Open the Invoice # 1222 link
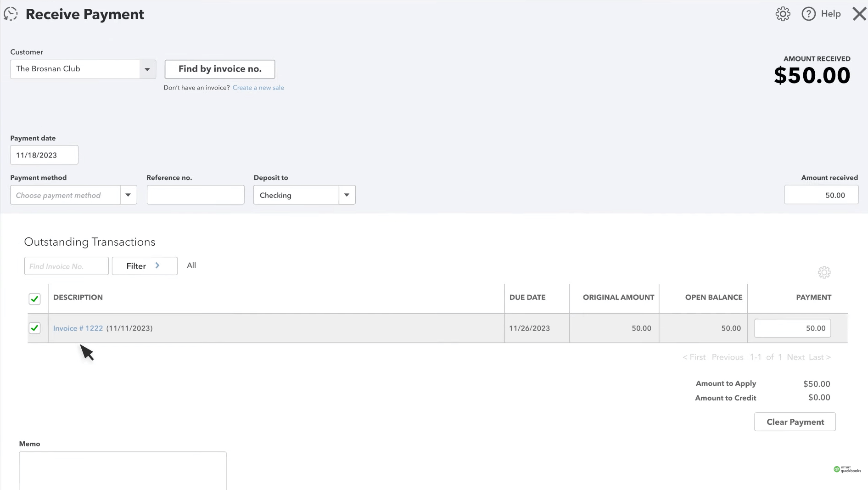 78,328
